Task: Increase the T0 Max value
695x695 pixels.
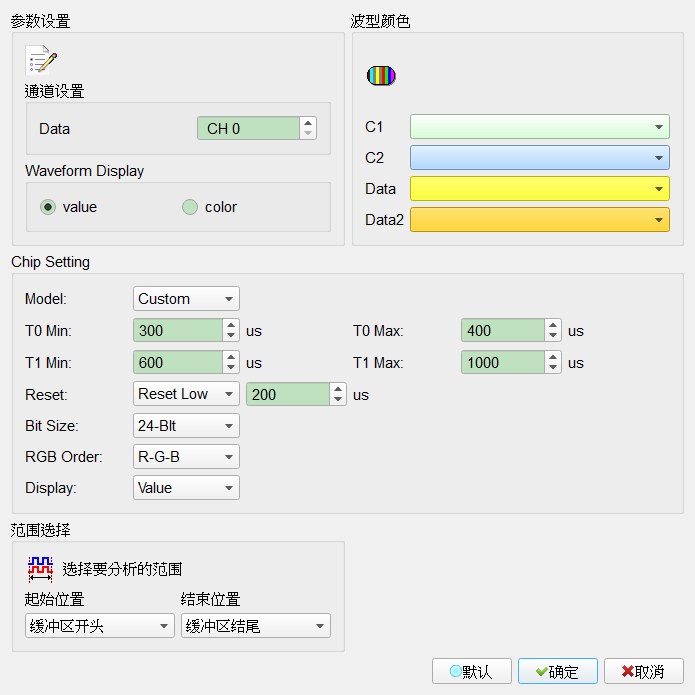Action: [x=553, y=325]
